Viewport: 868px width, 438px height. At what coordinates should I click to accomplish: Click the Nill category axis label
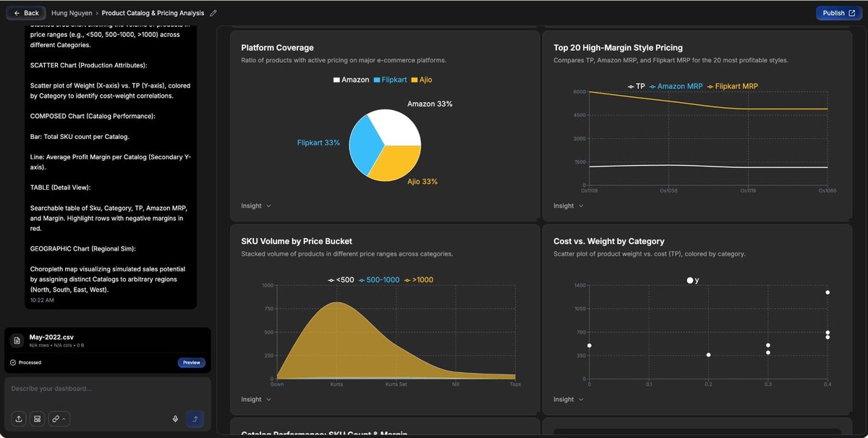(x=456, y=384)
